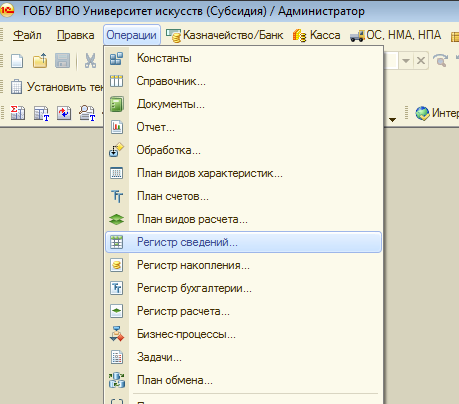Open the Касса menu
The width and height of the screenshot is (459, 404).
pyautogui.click(x=317, y=35)
